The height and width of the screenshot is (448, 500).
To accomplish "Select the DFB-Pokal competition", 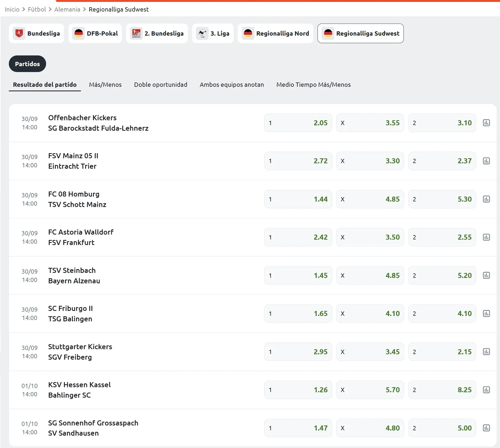I will tap(95, 33).
